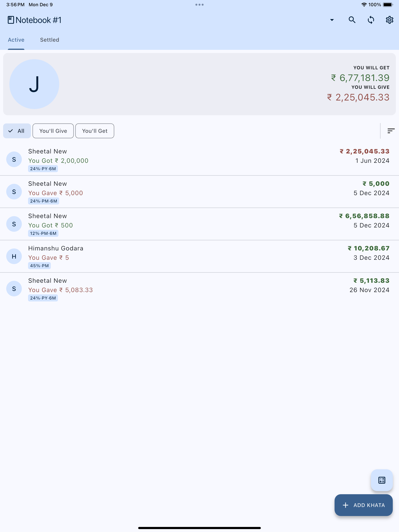Expand the notebook dropdown arrow
The width and height of the screenshot is (399, 532).
(332, 20)
